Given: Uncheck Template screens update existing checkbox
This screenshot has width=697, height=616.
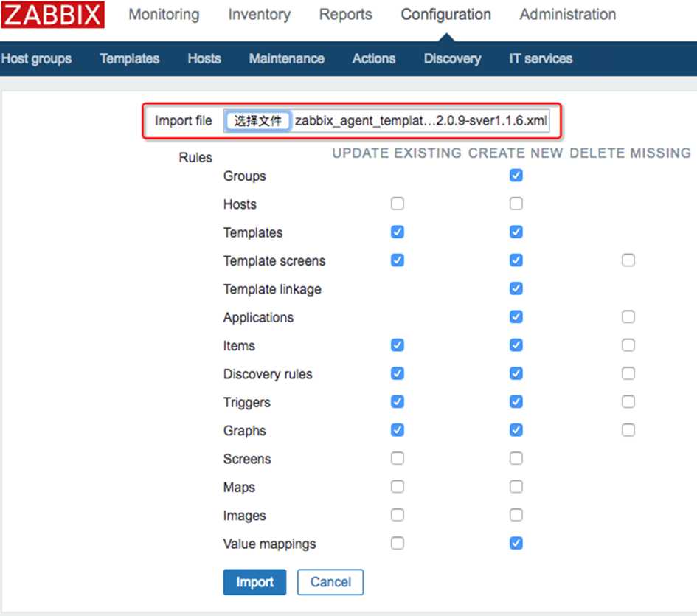Looking at the screenshot, I should [x=398, y=260].
